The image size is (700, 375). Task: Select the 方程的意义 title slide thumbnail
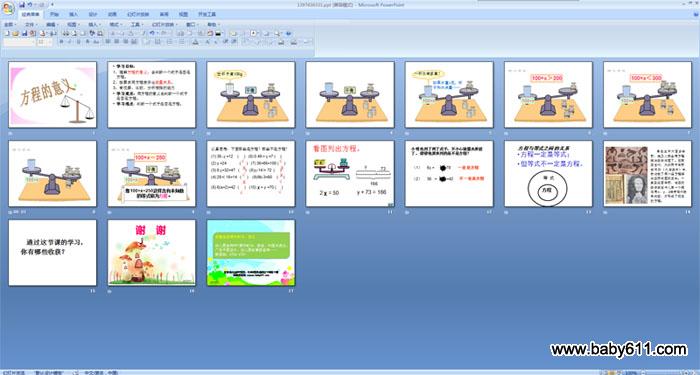click(x=52, y=94)
